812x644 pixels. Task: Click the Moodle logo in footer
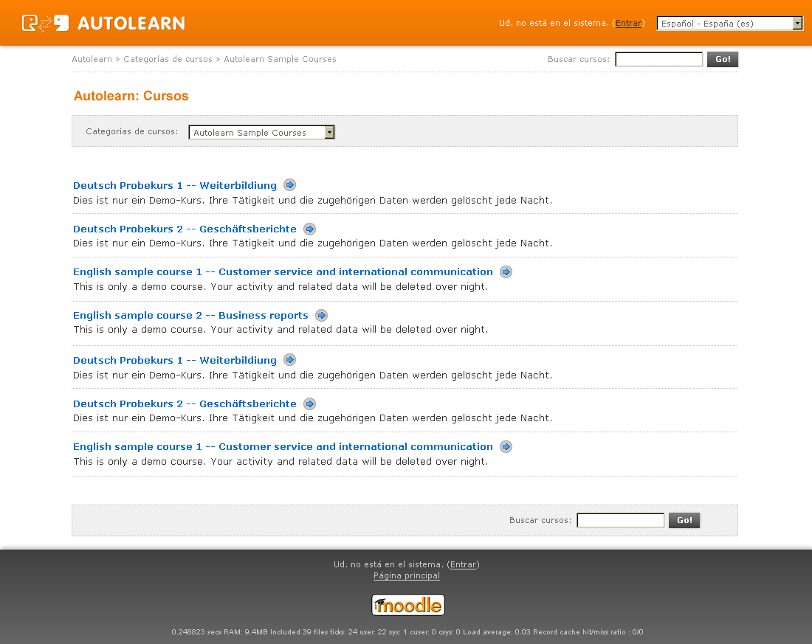click(x=408, y=605)
